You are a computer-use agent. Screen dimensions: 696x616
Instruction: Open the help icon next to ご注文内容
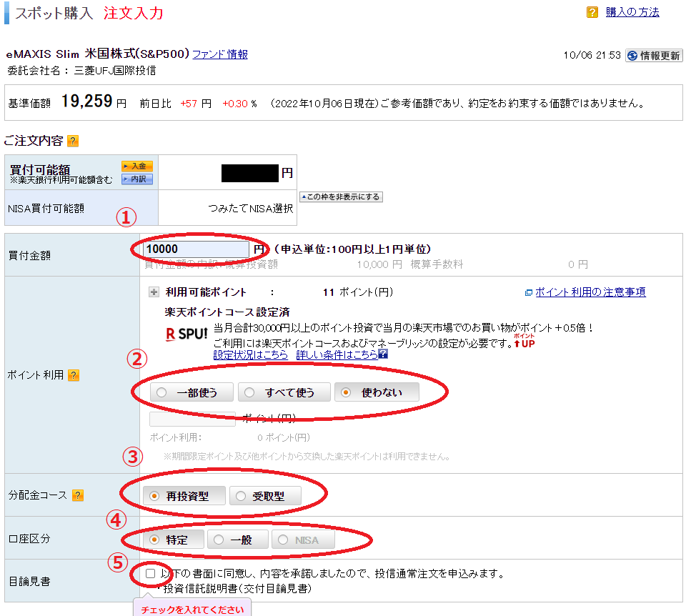[x=71, y=141]
